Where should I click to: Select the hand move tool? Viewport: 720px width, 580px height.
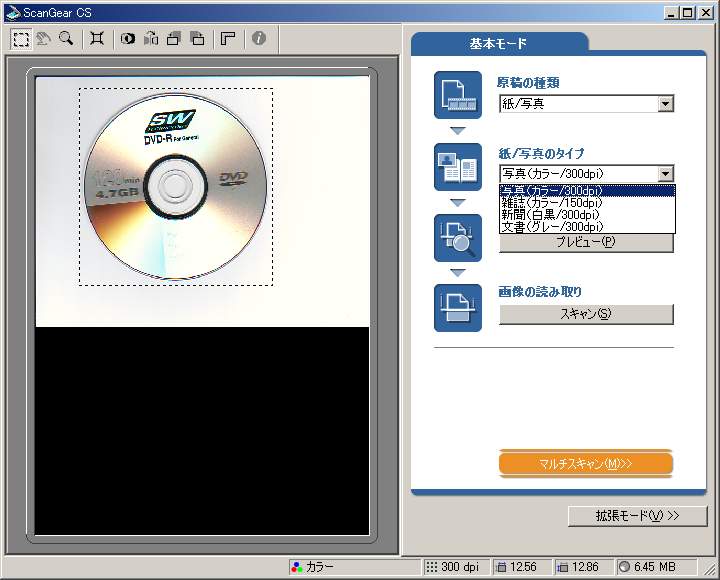(x=44, y=39)
